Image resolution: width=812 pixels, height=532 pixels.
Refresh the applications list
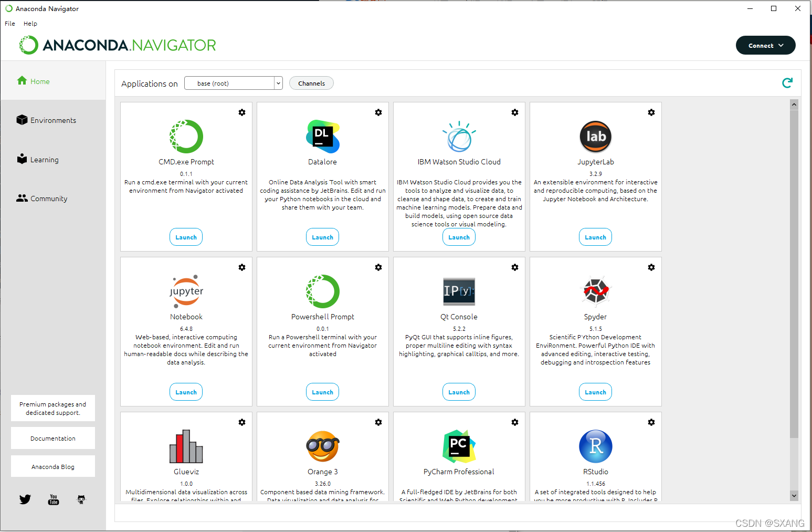(787, 83)
